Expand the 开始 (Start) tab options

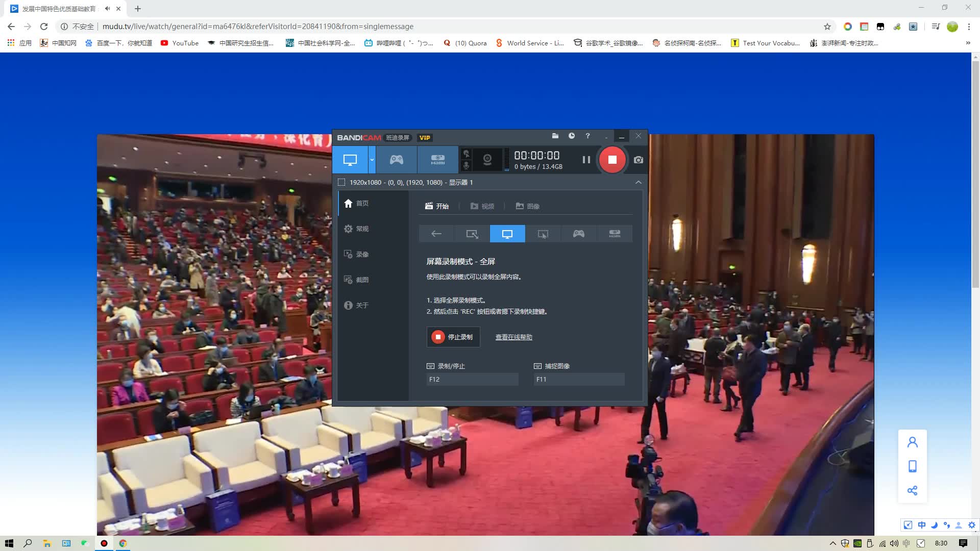pos(436,206)
